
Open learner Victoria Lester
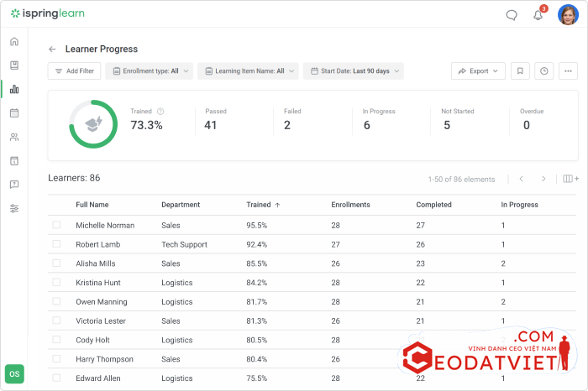coord(101,321)
